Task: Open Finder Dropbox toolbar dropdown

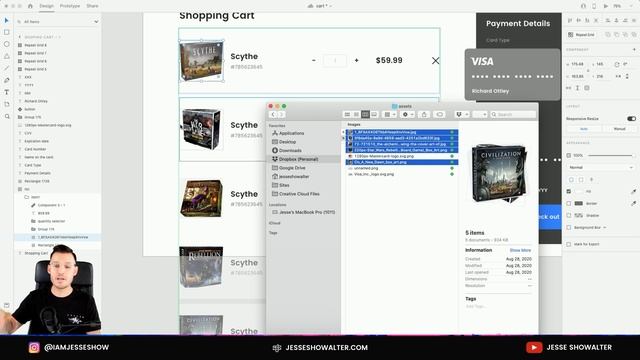Action: coord(462,115)
